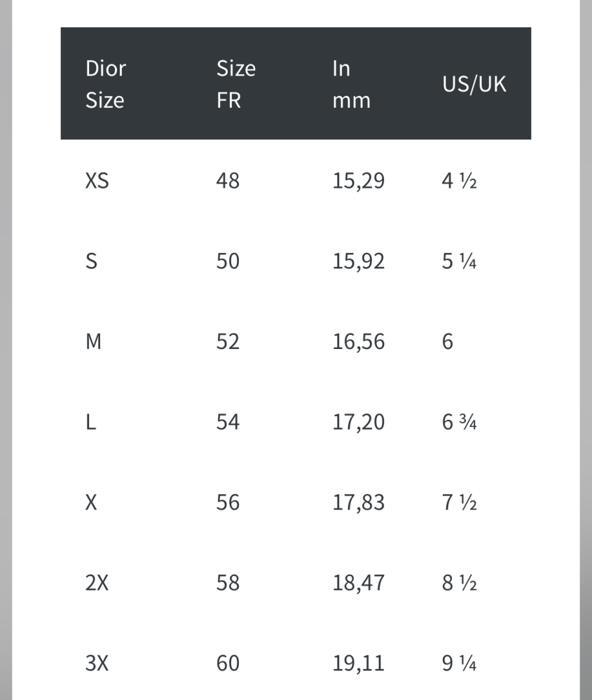
Task: Select the US/UK value 6
Action: [x=448, y=341]
